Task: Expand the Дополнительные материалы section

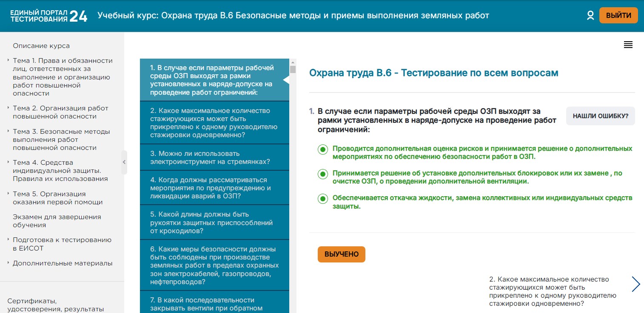Action: click(62, 263)
